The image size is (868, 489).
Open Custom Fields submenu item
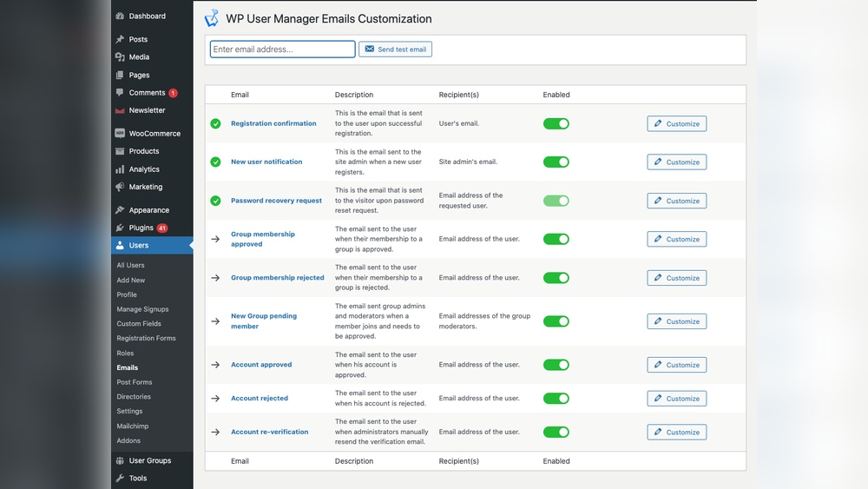coord(139,323)
